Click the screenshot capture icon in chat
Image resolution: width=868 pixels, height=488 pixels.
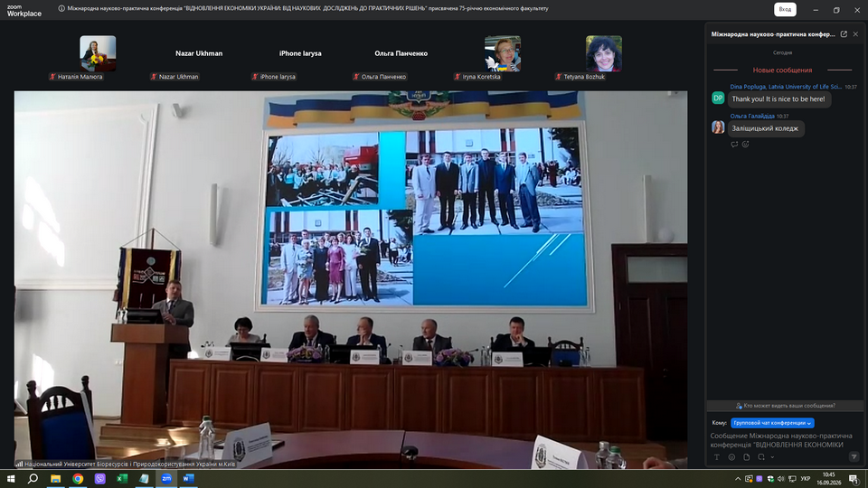761,457
